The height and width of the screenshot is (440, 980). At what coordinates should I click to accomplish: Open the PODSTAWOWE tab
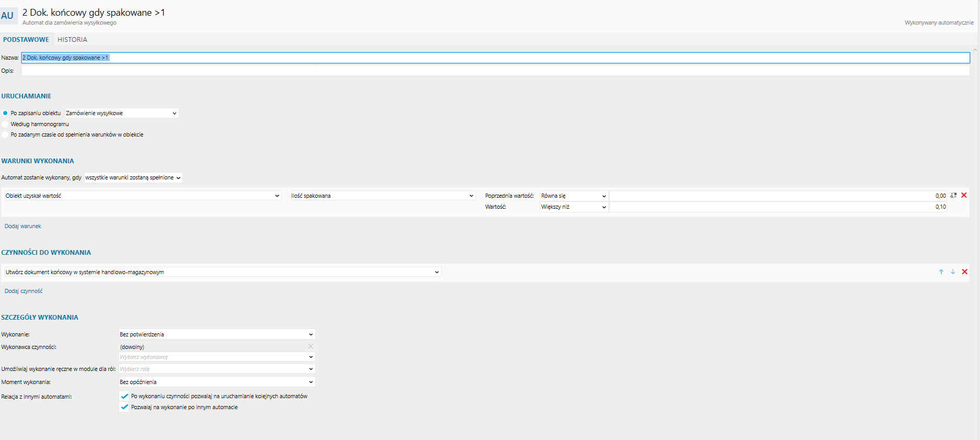(x=26, y=40)
